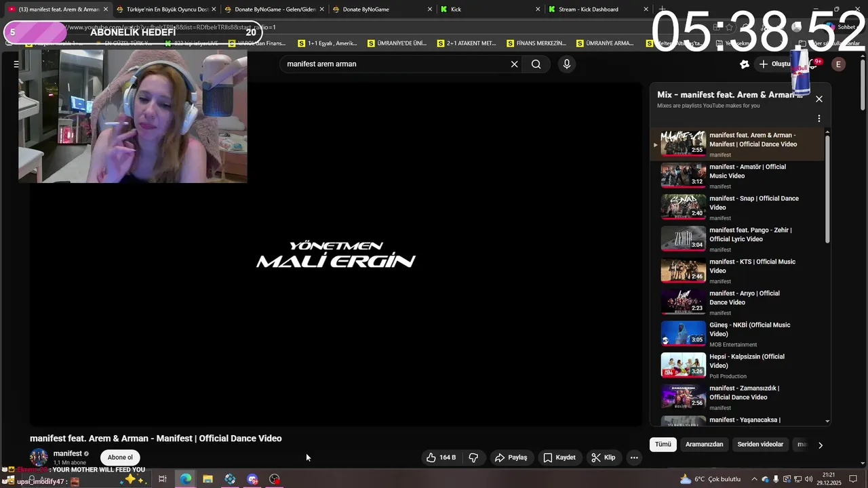Viewport: 868px width, 488px height.
Task: Click the magnifier search button
Action: [x=536, y=64]
